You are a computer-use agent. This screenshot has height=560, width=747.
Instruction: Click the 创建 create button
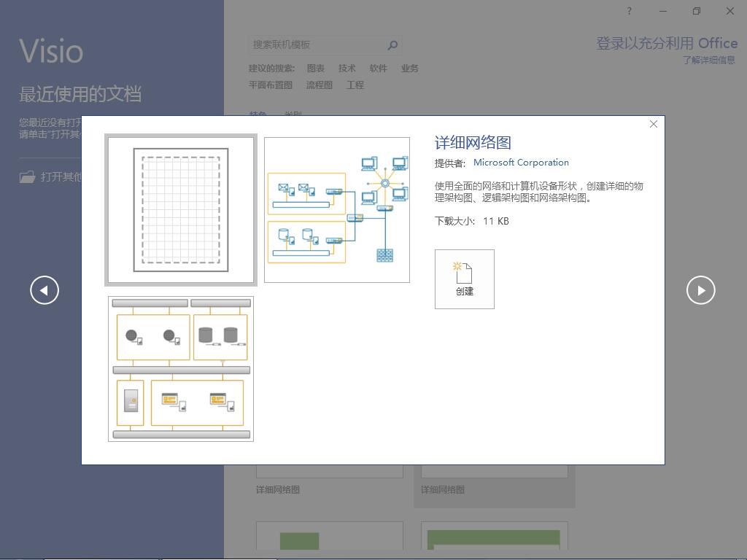[x=465, y=279]
